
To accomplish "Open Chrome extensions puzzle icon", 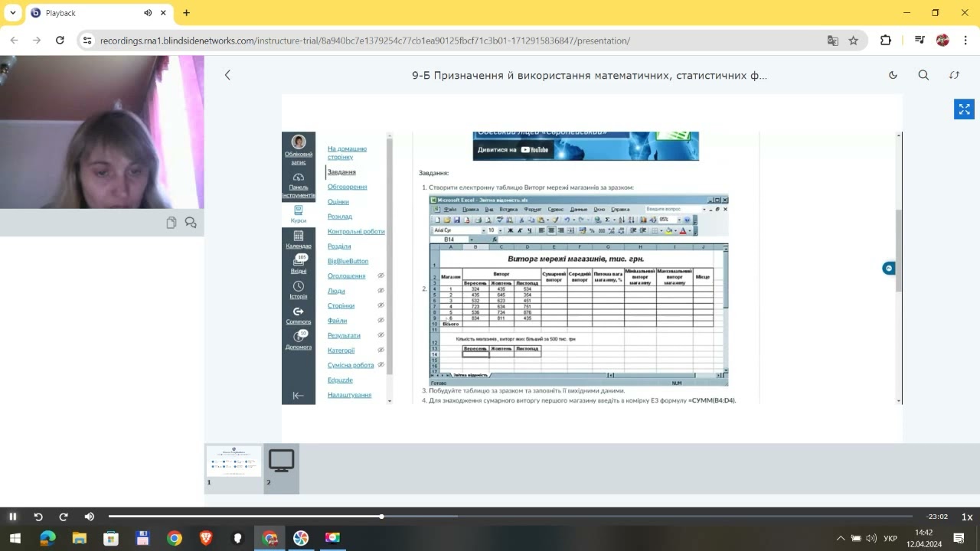I will 886,41.
